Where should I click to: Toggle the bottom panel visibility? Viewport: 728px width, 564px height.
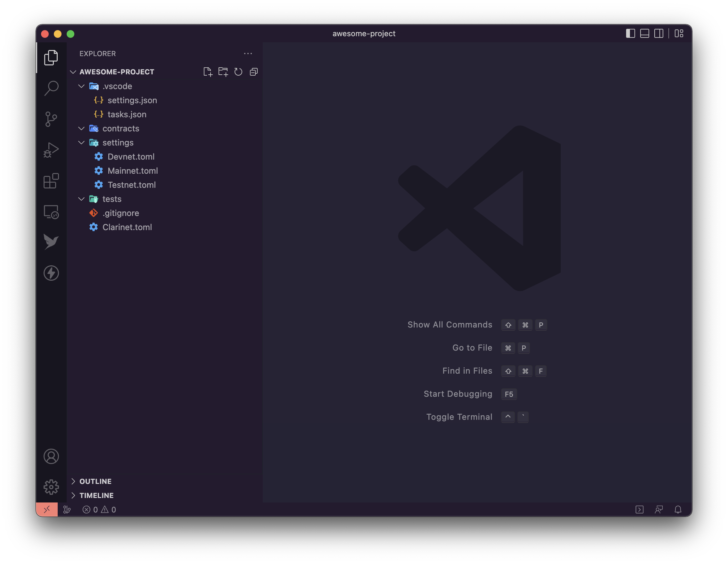point(645,34)
